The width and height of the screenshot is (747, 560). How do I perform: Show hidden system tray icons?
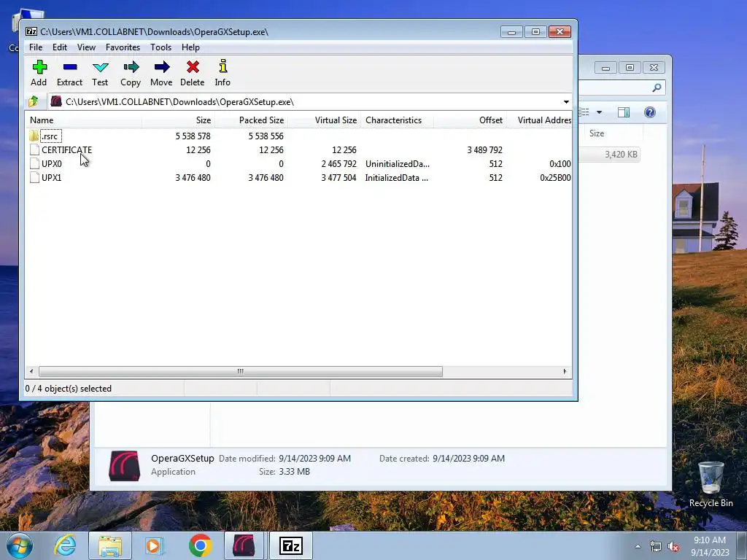pos(638,546)
